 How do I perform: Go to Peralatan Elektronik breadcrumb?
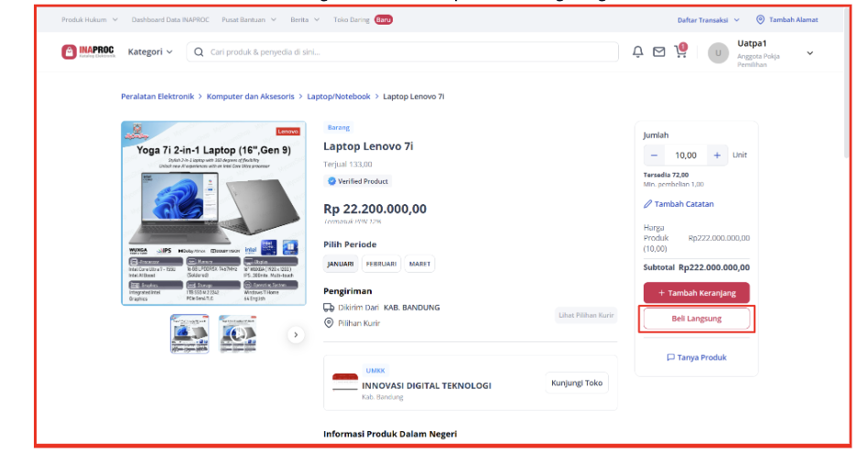click(x=157, y=96)
